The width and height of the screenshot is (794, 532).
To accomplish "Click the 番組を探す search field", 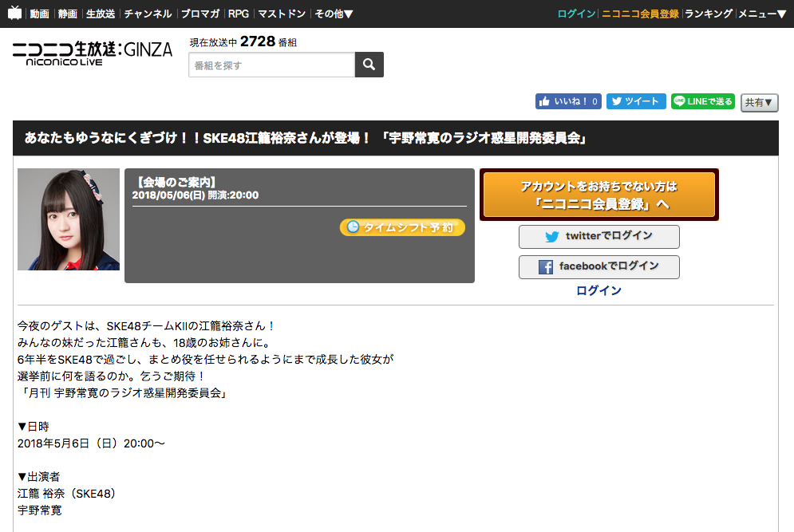I will click(x=272, y=65).
